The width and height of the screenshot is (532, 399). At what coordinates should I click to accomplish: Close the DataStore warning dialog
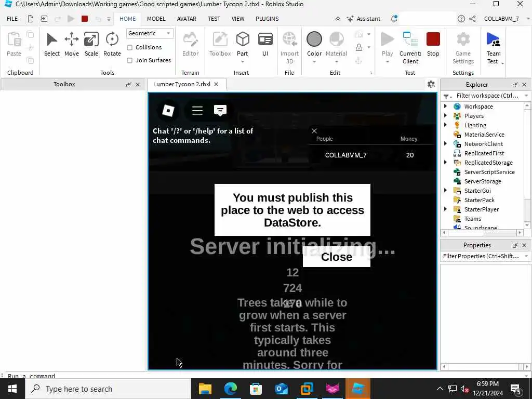[x=337, y=257]
